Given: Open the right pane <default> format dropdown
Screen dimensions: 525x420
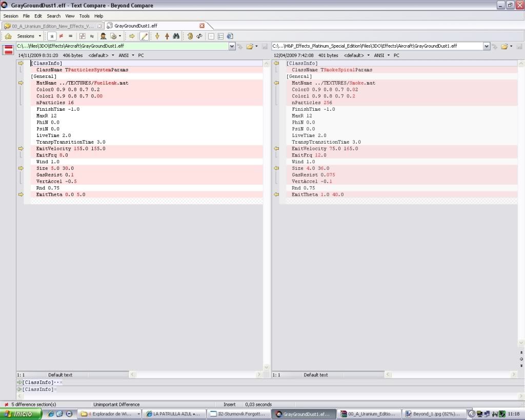Looking at the screenshot, I should coord(357,55).
